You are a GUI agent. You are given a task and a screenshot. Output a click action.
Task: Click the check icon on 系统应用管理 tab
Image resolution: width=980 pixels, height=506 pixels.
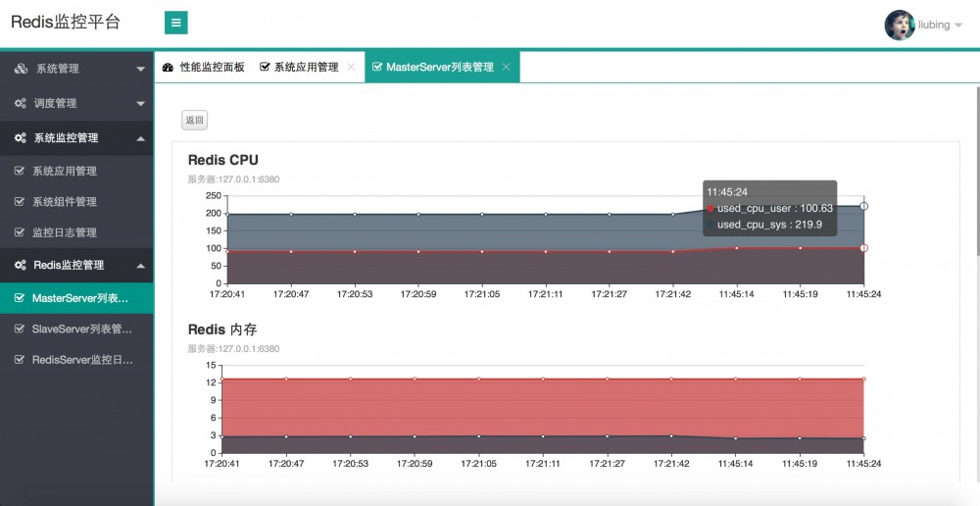265,67
